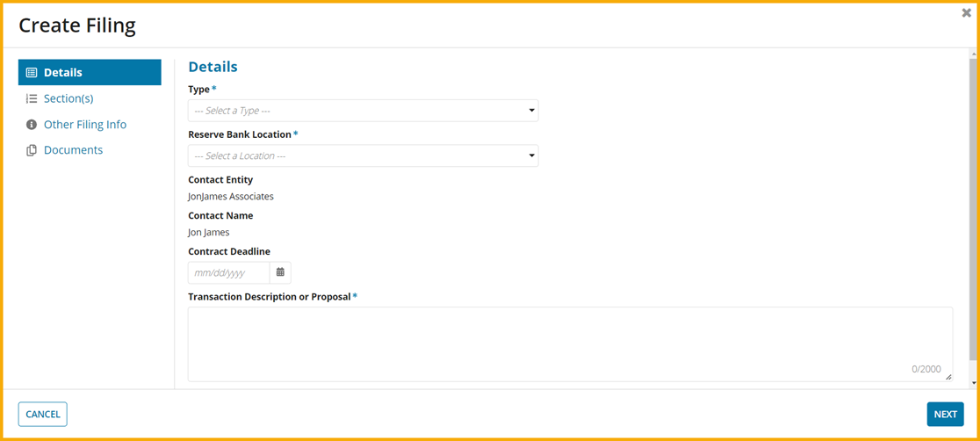Open the Select a Type dropdown
This screenshot has width=980, height=441.
(x=364, y=111)
